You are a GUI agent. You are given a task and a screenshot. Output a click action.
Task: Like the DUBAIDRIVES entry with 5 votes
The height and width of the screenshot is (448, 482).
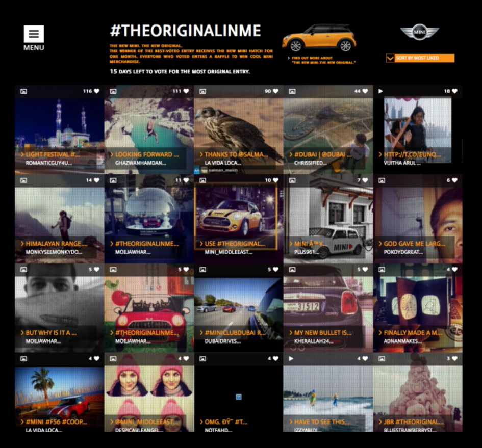pyautogui.click(x=275, y=269)
